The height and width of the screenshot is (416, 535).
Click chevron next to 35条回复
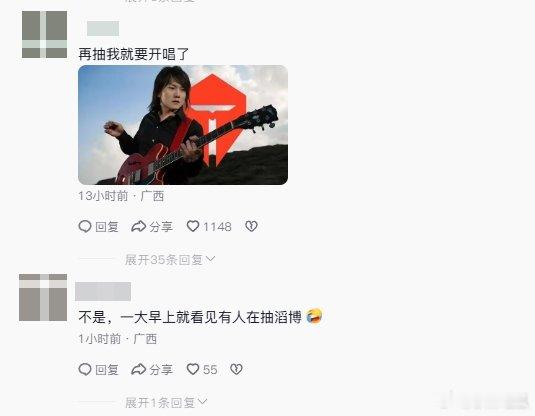[211, 259]
